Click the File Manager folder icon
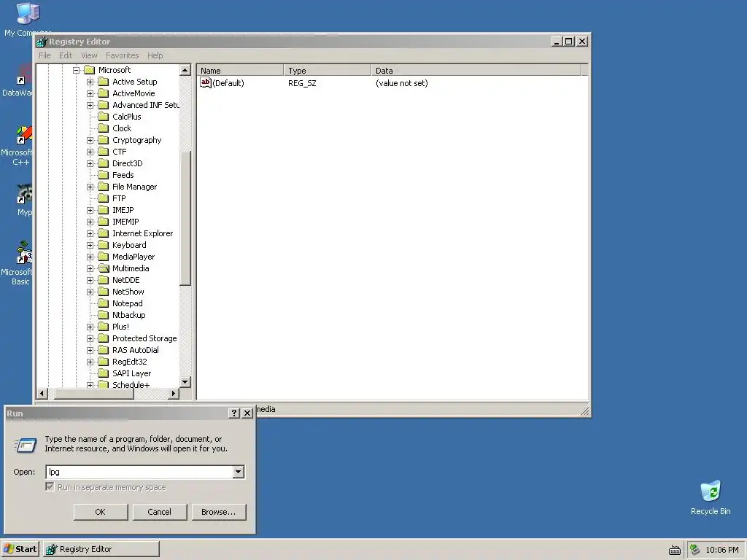The image size is (747, 560). point(104,187)
